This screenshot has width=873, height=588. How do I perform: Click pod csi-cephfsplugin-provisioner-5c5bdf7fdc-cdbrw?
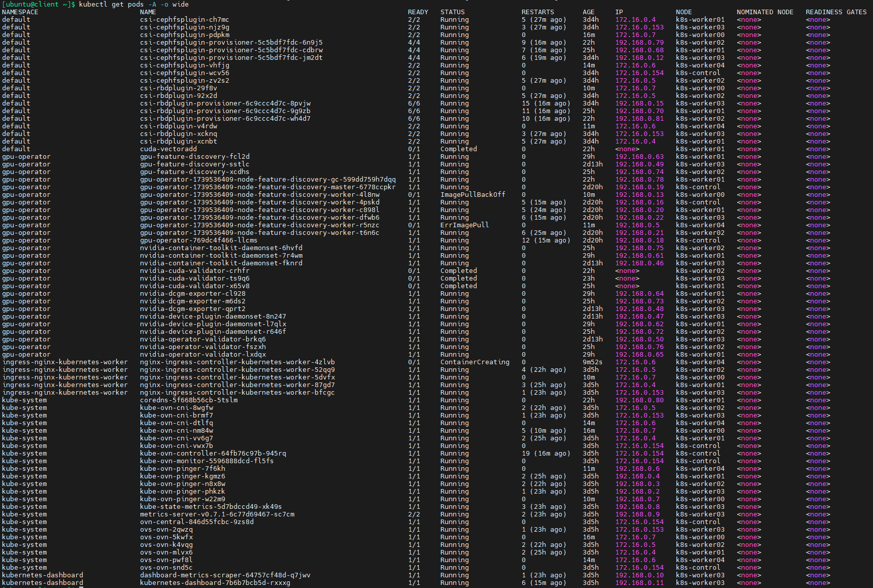point(231,50)
